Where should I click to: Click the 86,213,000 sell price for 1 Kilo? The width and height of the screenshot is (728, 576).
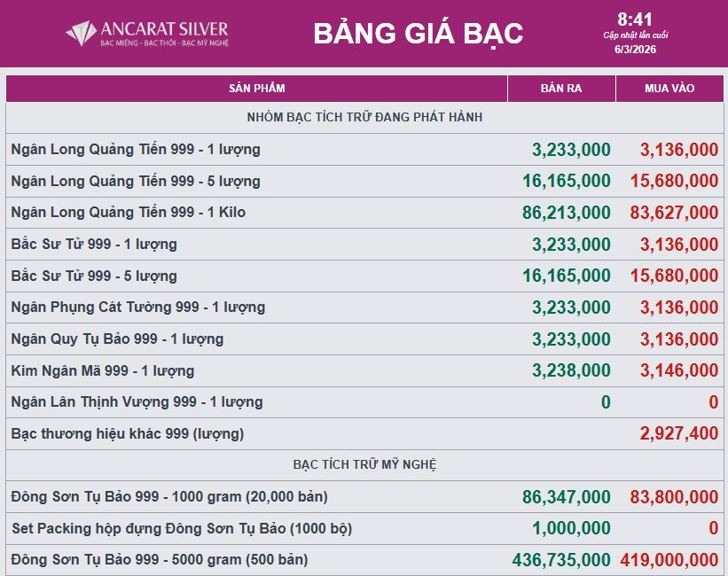[567, 213]
